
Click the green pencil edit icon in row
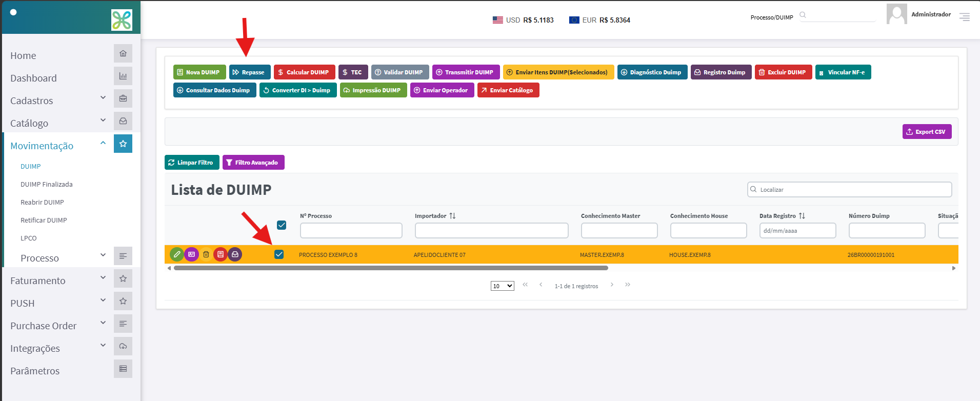click(177, 254)
